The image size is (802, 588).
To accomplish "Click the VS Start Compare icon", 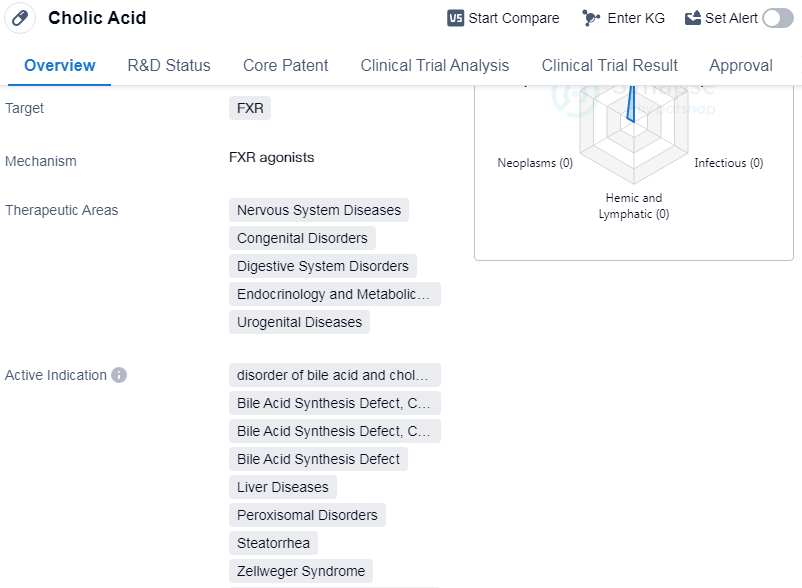I will pyautogui.click(x=455, y=18).
